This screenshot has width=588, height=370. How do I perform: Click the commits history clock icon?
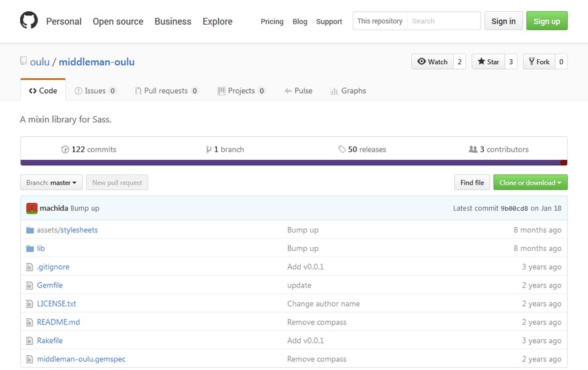tap(65, 149)
